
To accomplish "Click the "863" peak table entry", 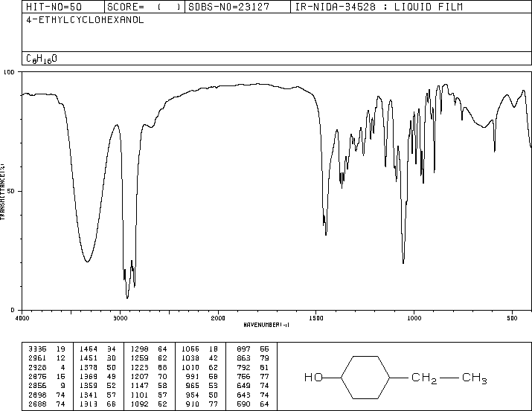I will click(x=243, y=358).
